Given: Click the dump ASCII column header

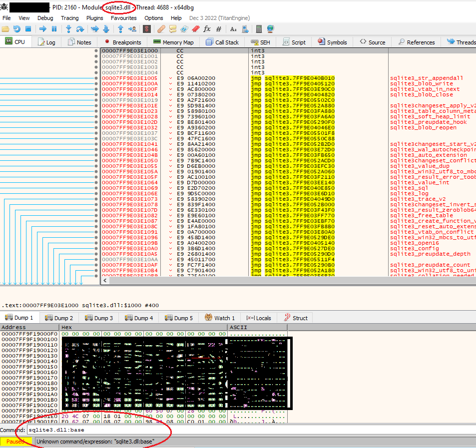Looking at the screenshot, I should (257, 327).
